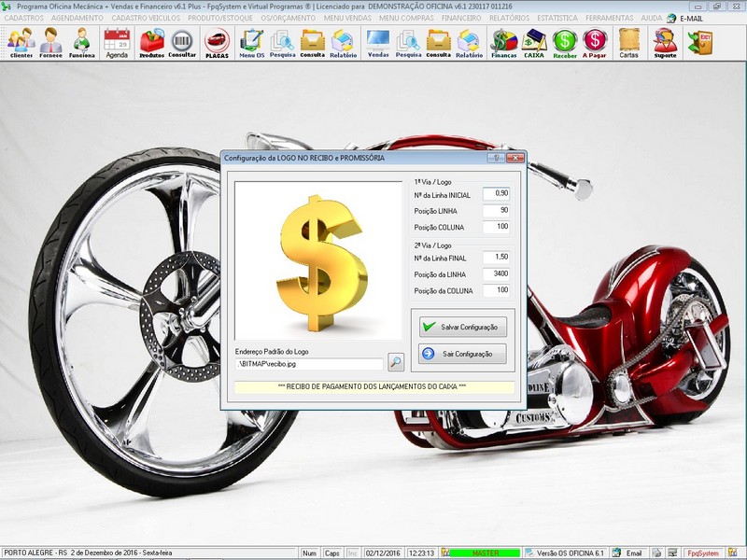Browse logo file with magnifier button
This screenshot has width=747, height=560.
396,362
